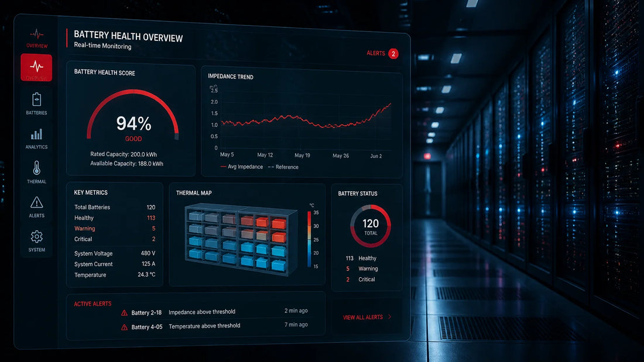Click the 3D thermal map battery rack

[241, 239]
